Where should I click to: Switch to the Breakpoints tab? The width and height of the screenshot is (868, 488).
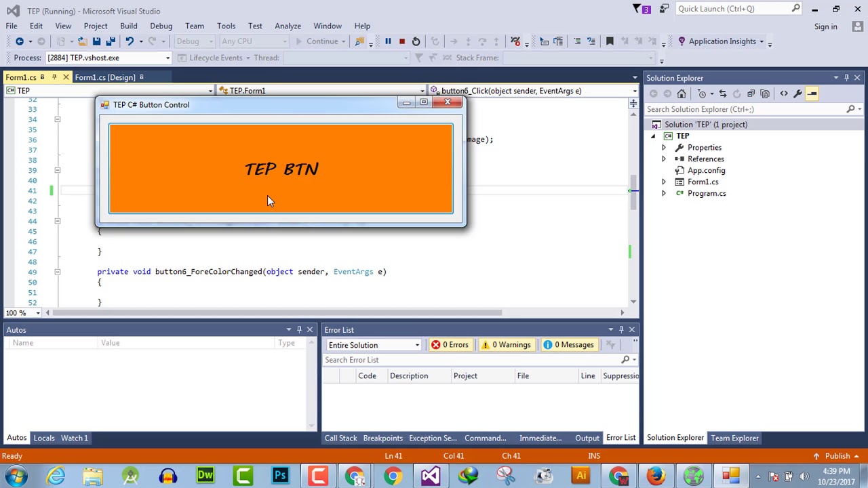(x=382, y=438)
